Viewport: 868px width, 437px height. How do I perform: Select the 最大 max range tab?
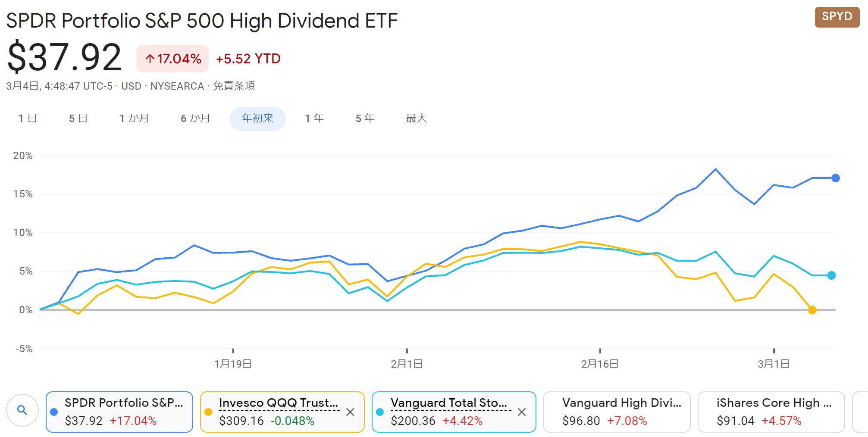coord(416,118)
